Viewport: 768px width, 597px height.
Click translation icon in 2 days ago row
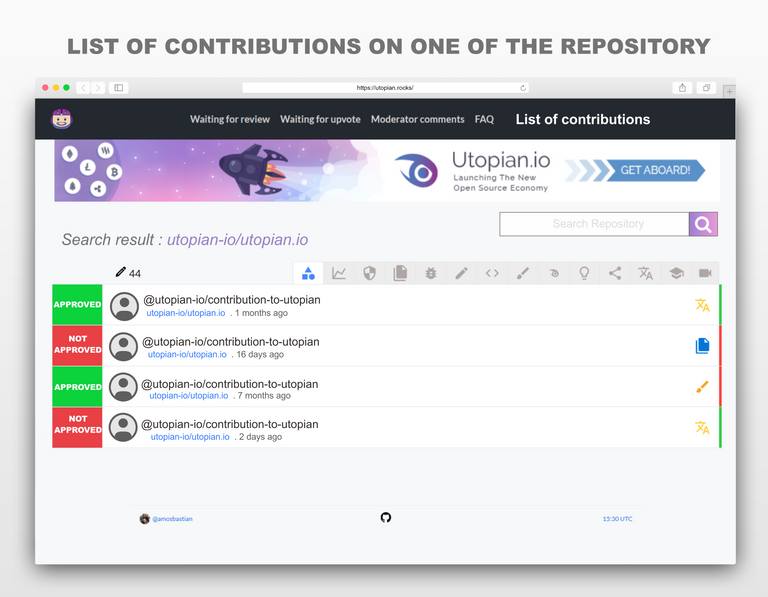click(702, 428)
